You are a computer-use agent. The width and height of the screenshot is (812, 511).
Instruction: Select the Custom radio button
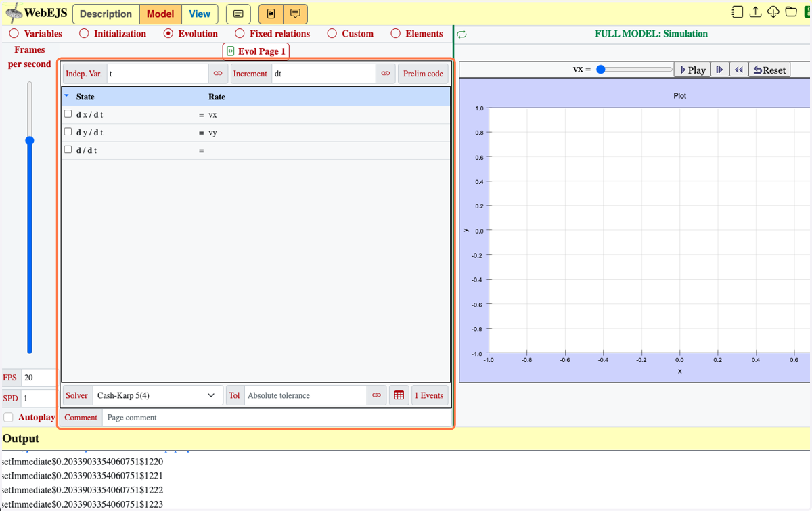332,33
